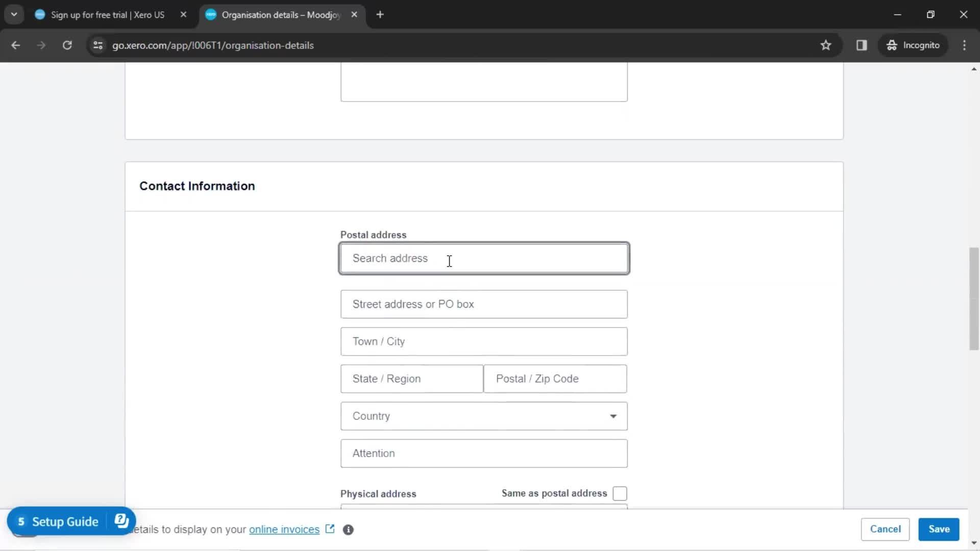Click the Physical address label
The image size is (980, 551).
tap(378, 494)
